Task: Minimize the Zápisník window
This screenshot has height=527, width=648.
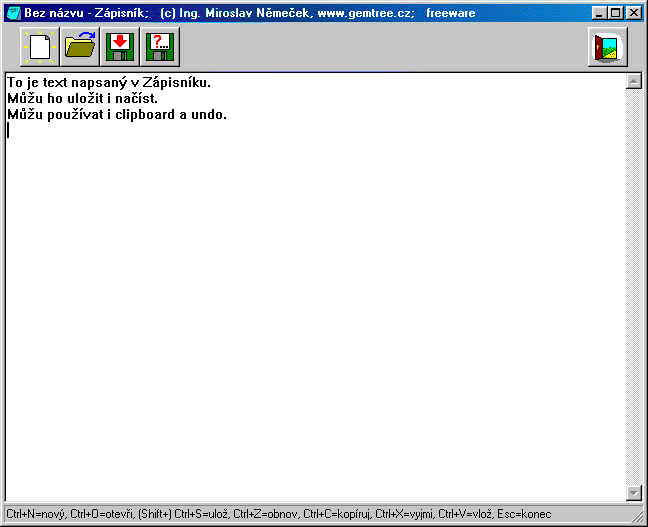Action: point(599,13)
